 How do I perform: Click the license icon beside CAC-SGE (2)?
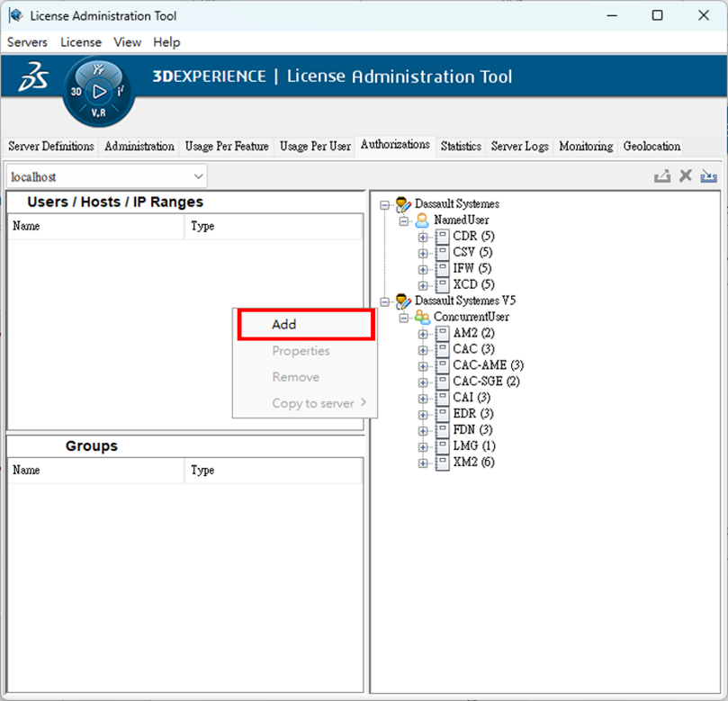click(x=442, y=382)
